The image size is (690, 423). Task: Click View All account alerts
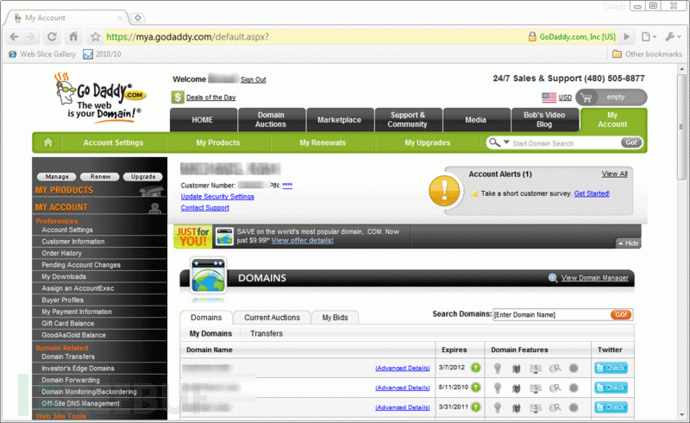pos(615,174)
